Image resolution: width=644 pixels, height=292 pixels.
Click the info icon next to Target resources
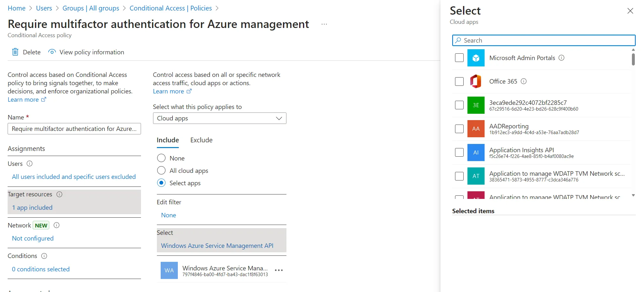[x=59, y=194]
